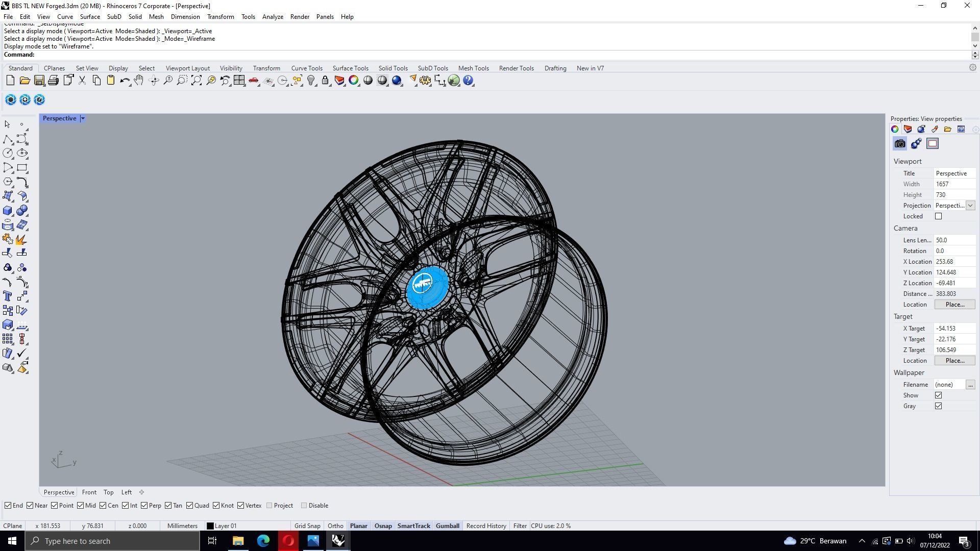Open the Millimeters units selector

click(x=182, y=526)
